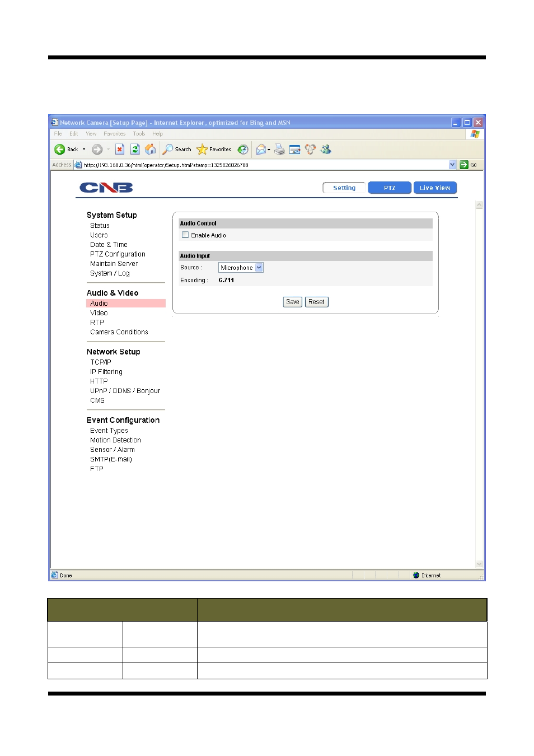This screenshot has width=534, height=756.
Task: Open the HTTP settings link
Action: 99,381
